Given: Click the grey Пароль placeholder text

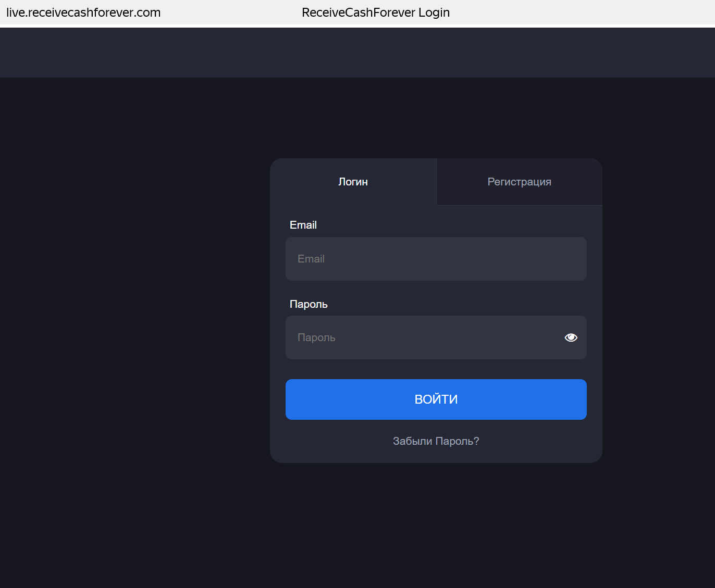Looking at the screenshot, I should [x=316, y=337].
